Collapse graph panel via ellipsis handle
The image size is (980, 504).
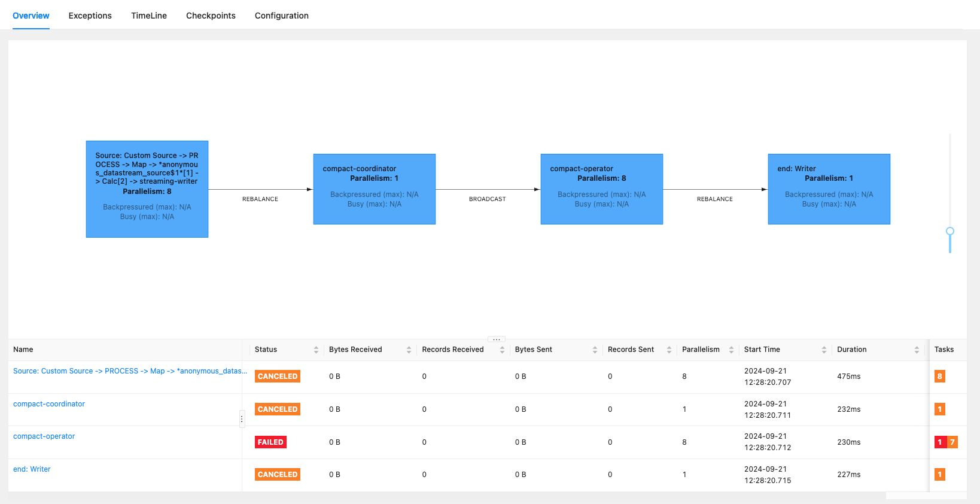pyautogui.click(x=497, y=339)
